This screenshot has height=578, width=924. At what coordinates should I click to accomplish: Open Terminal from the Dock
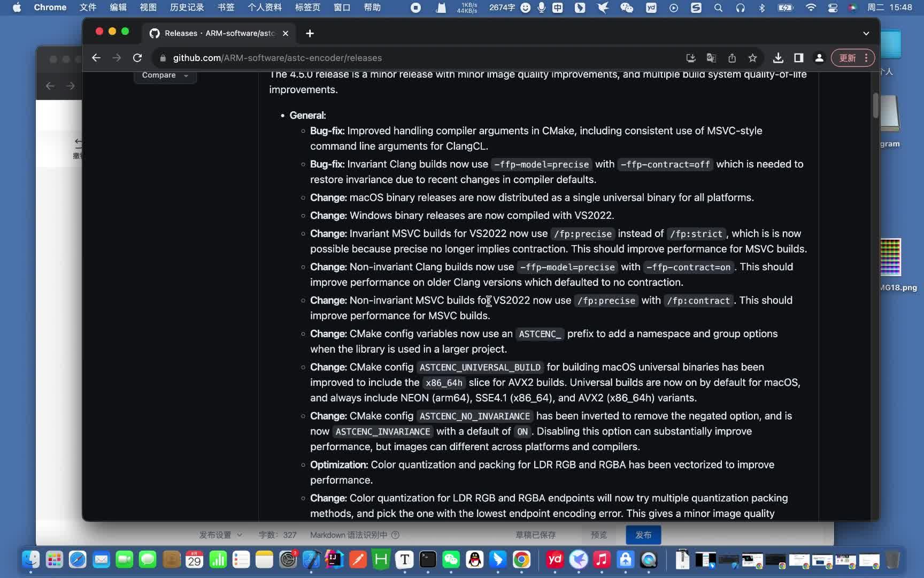pos(428,560)
